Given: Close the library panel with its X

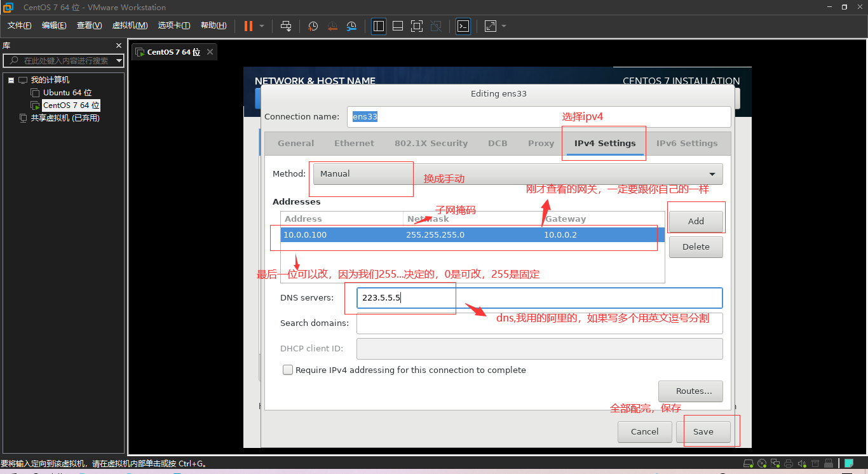Looking at the screenshot, I should (x=119, y=46).
